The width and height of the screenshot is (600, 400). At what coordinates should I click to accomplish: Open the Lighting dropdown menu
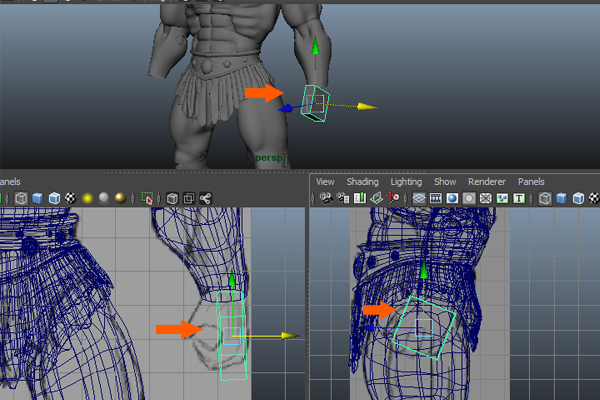(x=406, y=182)
